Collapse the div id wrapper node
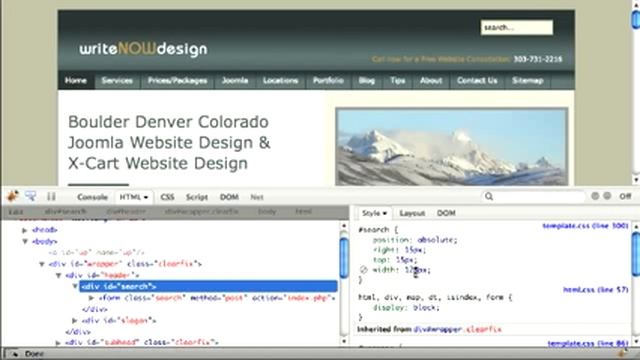Screen dimensions: 640x360 (x=42, y=264)
